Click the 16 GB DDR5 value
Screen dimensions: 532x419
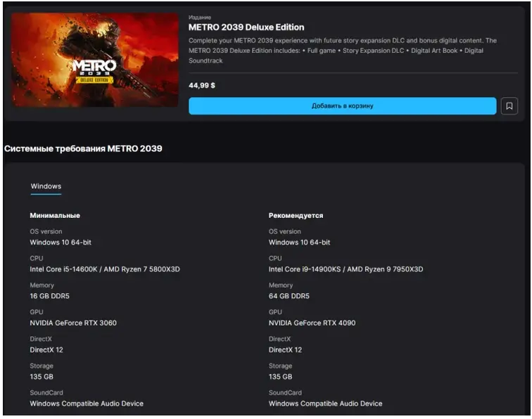pos(49,296)
